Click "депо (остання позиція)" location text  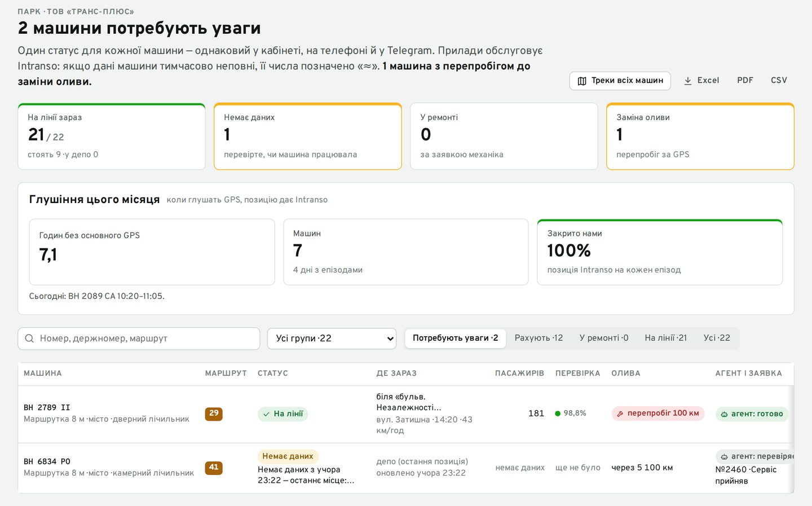pyautogui.click(x=422, y=461)
